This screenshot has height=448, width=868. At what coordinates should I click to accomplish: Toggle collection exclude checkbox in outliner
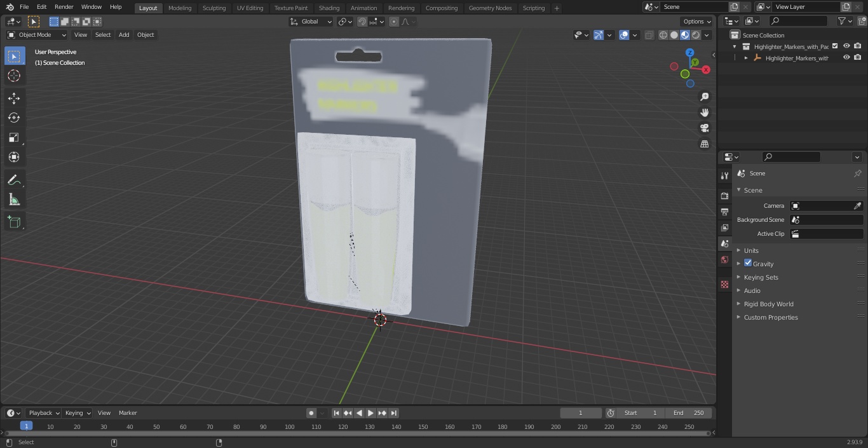click(835, 46)
